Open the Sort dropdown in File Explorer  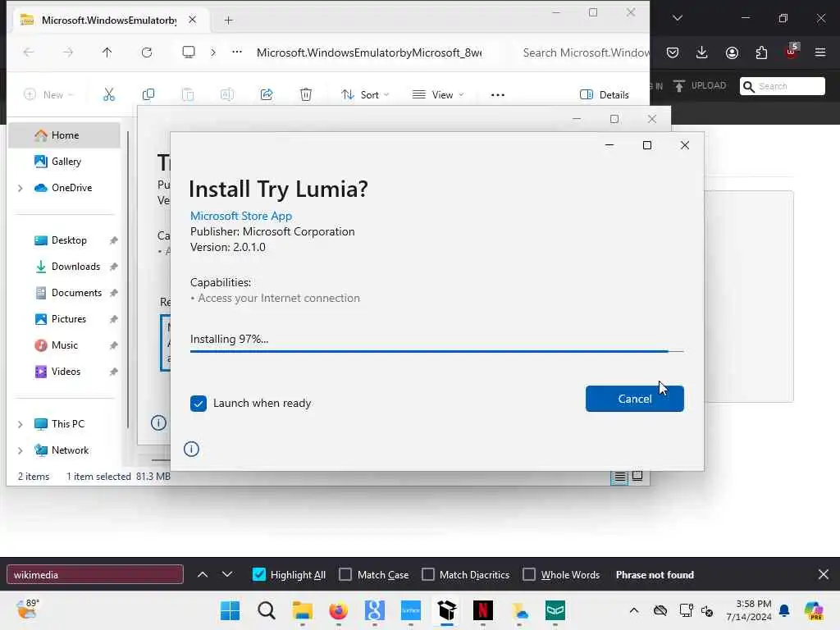[365, 95]
